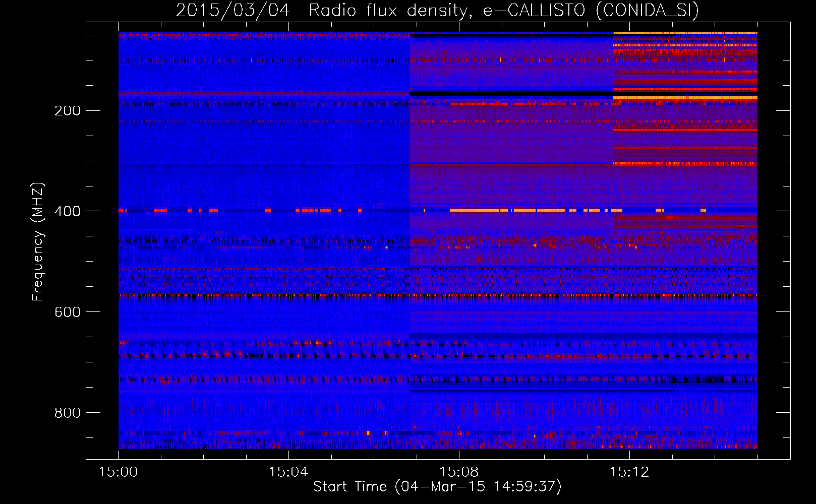
Task: Click the 15:00 time tick label
Action: pyautogui.click(x=119, y=472)
